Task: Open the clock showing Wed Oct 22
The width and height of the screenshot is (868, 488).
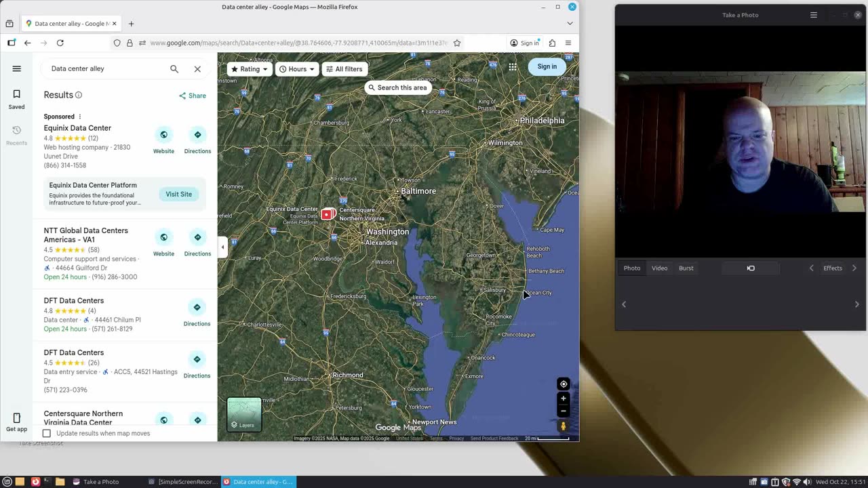Action: pyautogui.click(x=840, y=482)
